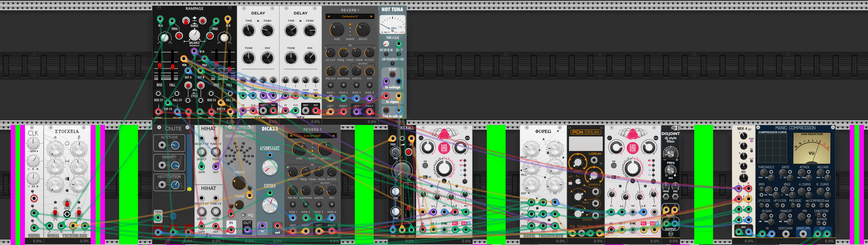This screenshot has width=868, height=245.
Task: Click the Manic Compression SIDECHAIN jack
Action: pos(785,234)
